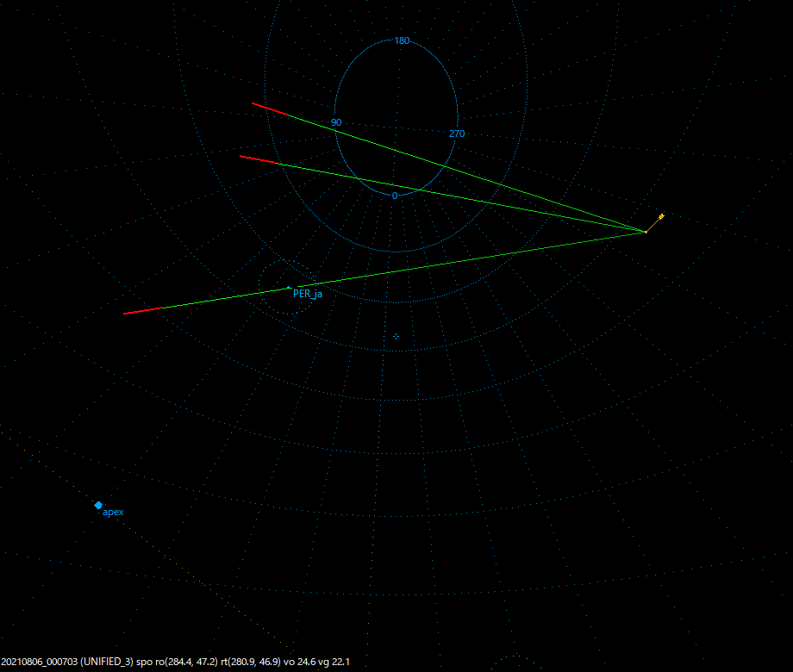Click the blue apex diamond marker
Viewport: 793px width, 672px height.
click(97, 506)
